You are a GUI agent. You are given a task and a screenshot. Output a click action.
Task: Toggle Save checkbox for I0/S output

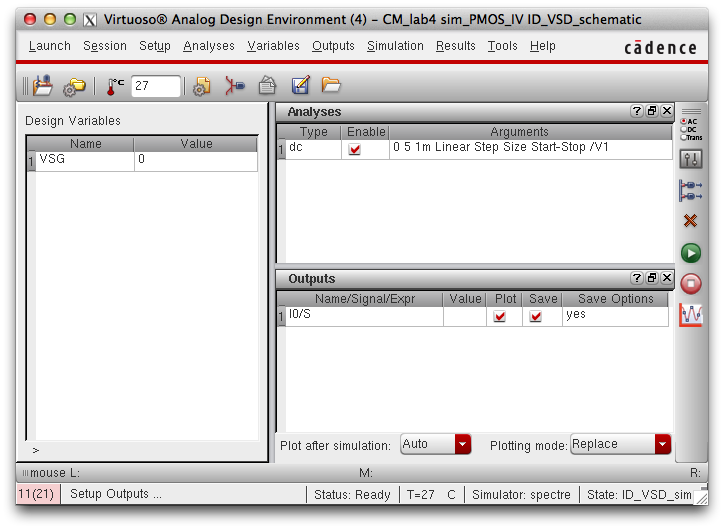coord(536,316)
